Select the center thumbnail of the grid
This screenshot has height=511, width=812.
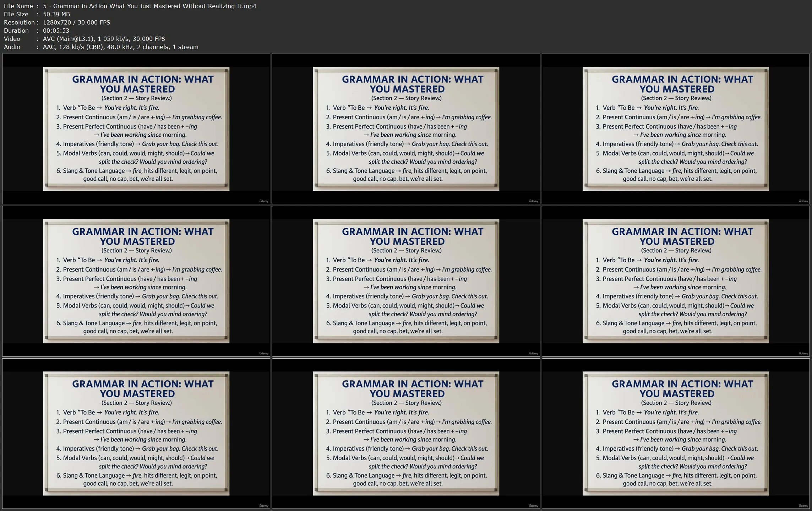pos(406,281)
